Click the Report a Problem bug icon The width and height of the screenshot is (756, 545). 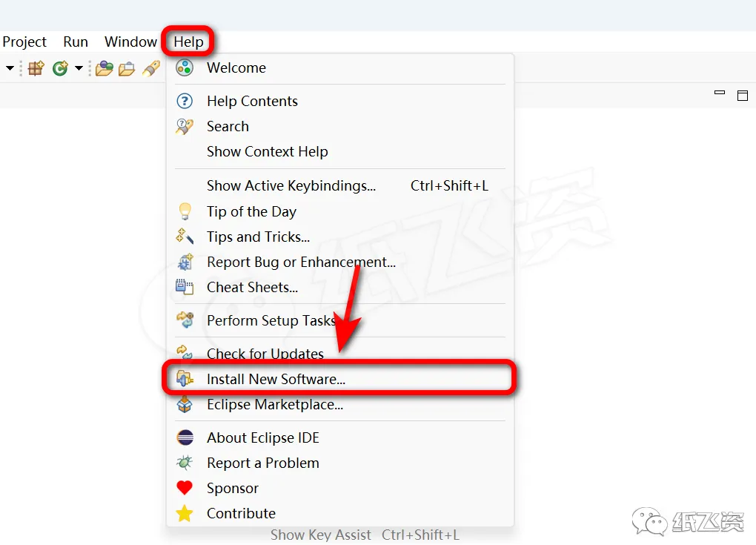pos(185,463)
